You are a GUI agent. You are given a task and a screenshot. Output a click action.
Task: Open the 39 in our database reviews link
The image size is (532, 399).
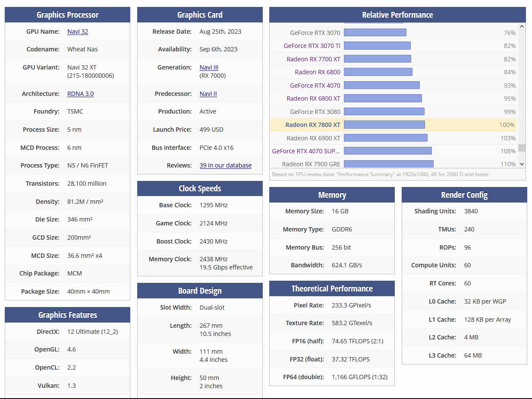coord(225,165)
